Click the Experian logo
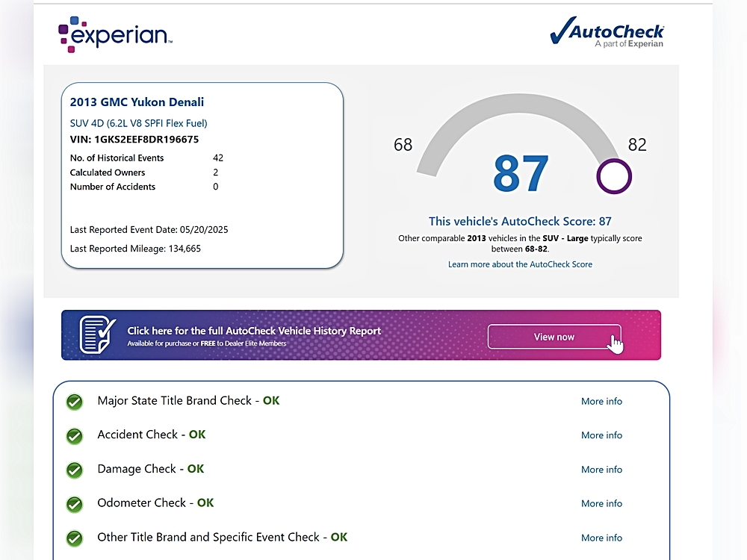The width and height of the screenshot is (747, 560). tap(115, 34)
